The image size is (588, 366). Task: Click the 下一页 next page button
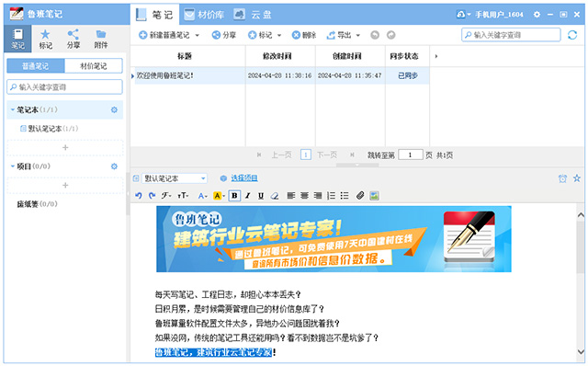pos(327,154)
